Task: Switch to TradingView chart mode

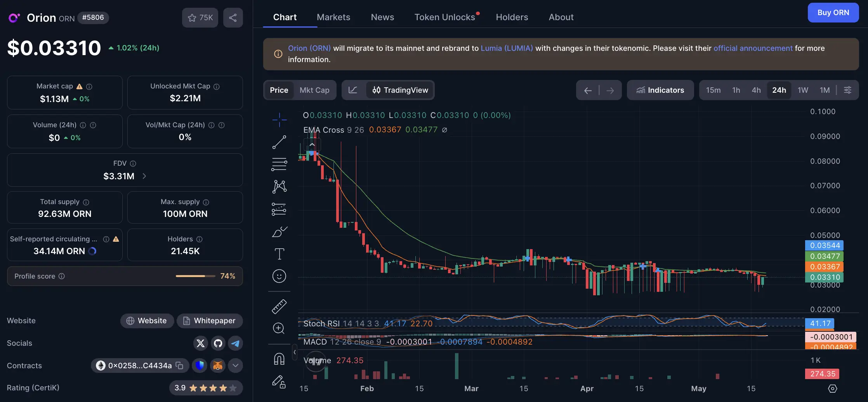Action: point(400,90)
